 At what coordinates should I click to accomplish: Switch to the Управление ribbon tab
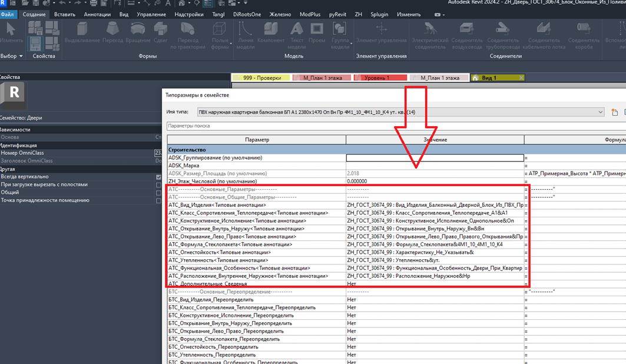(x=151, y=14)
